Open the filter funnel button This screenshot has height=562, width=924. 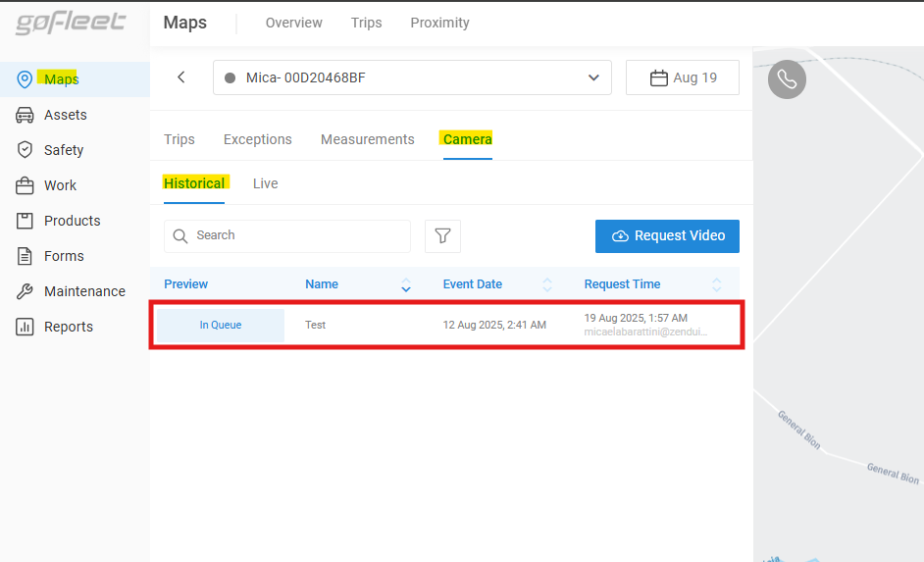(442, 236)
